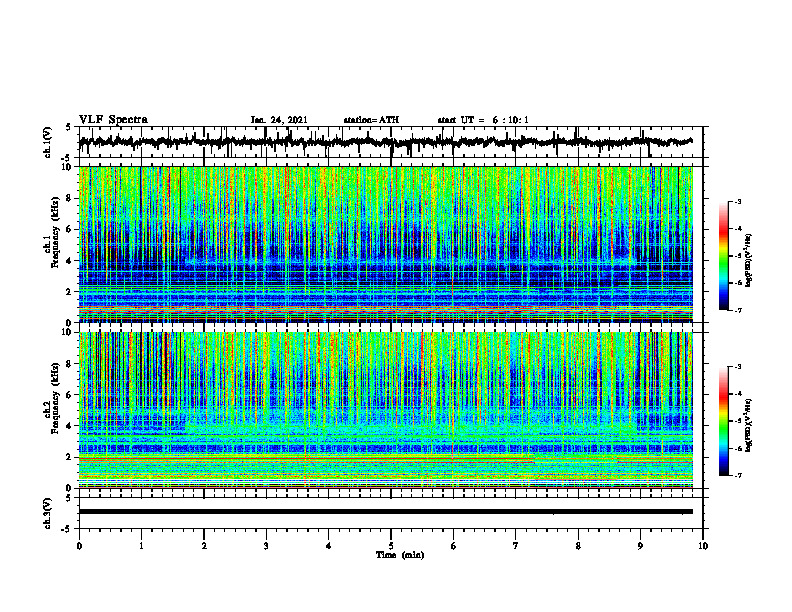Screen dimensions: 792x612
Task: Click the "9" tick on the time axis
Action: (640, 546)
